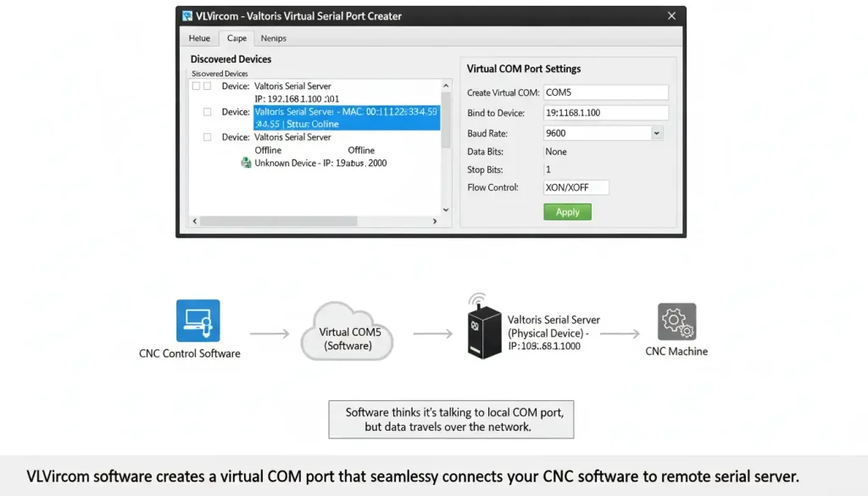Check the box for the highlighted MAC device
Image resolution: width=868 pixels, height=496 pixels.
(x=207, y=112)
